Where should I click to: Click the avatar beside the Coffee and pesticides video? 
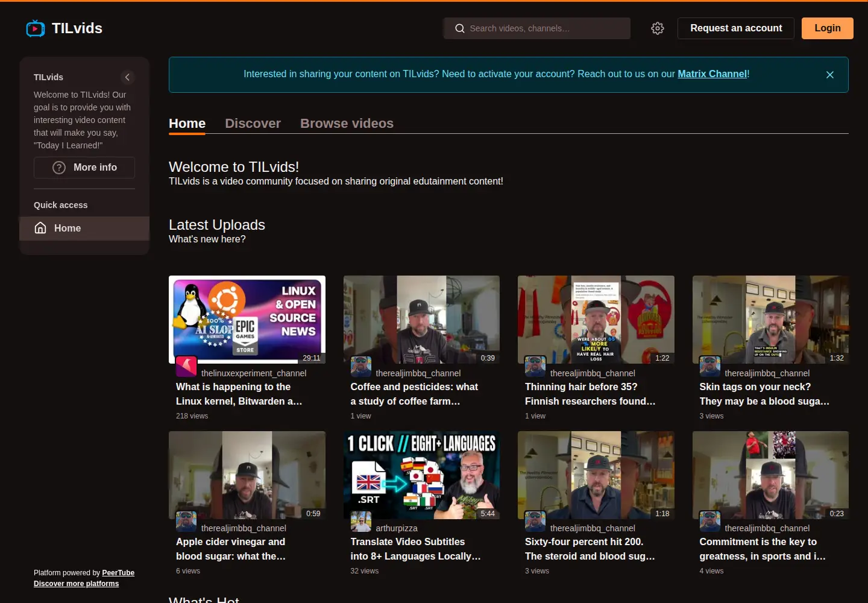pyautogui.click(x=361, y=367)
